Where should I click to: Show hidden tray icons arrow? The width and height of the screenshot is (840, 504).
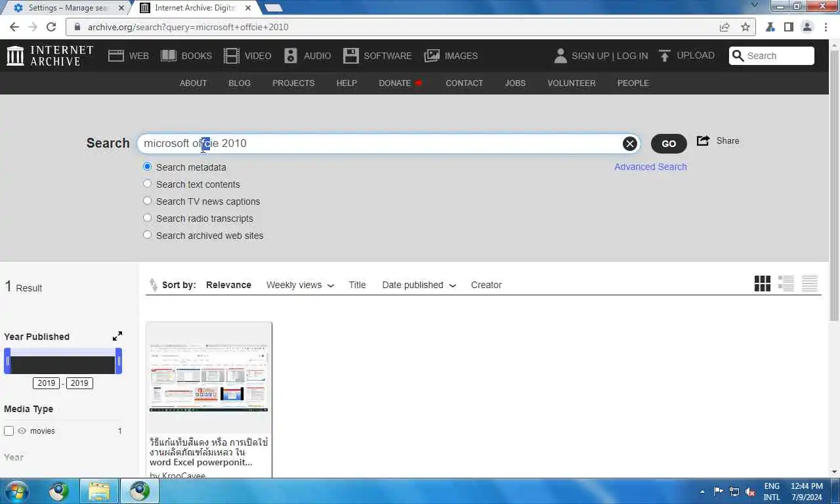pos(702,492)
